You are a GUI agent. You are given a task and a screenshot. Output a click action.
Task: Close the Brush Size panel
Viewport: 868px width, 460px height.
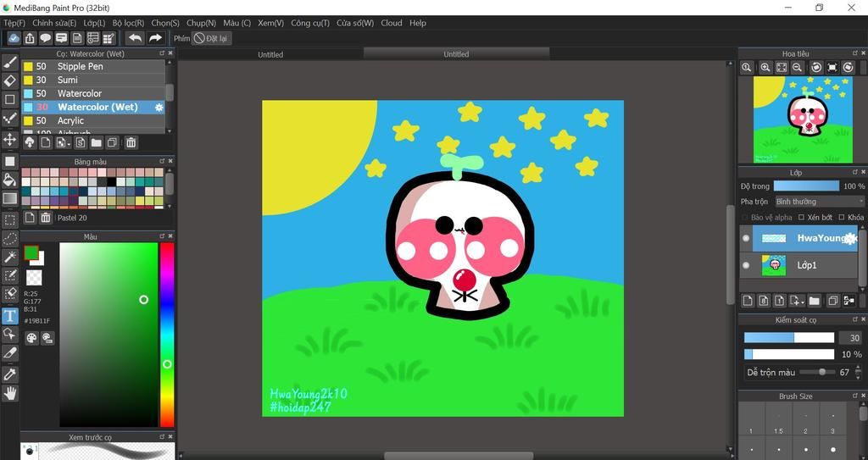(x=863, y=396)
